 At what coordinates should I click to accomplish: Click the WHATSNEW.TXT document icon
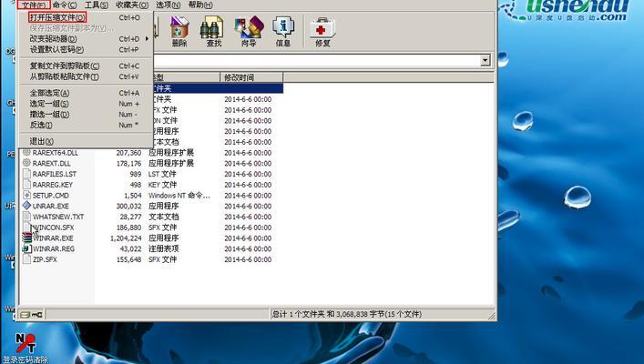click(26, 217)
